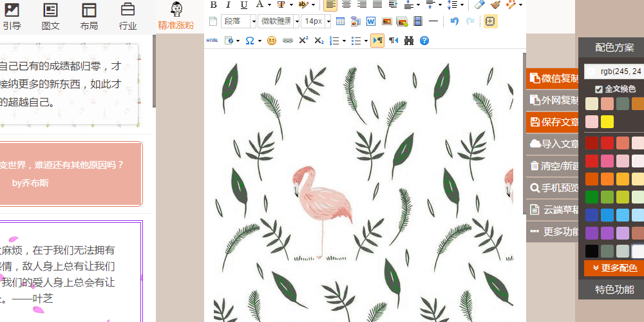Screen dimensions: 644x322
Task: Pick the yellow color swatch
Action: [607, 122]
